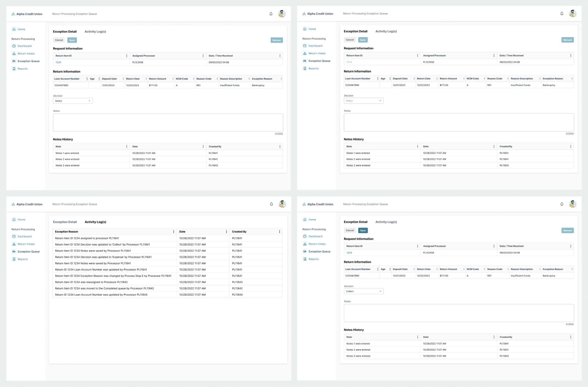Click Dashboard gauge icon in top-left screen sidebar
This screenshot has width=588, height=387.
click(x=14, y=46)
